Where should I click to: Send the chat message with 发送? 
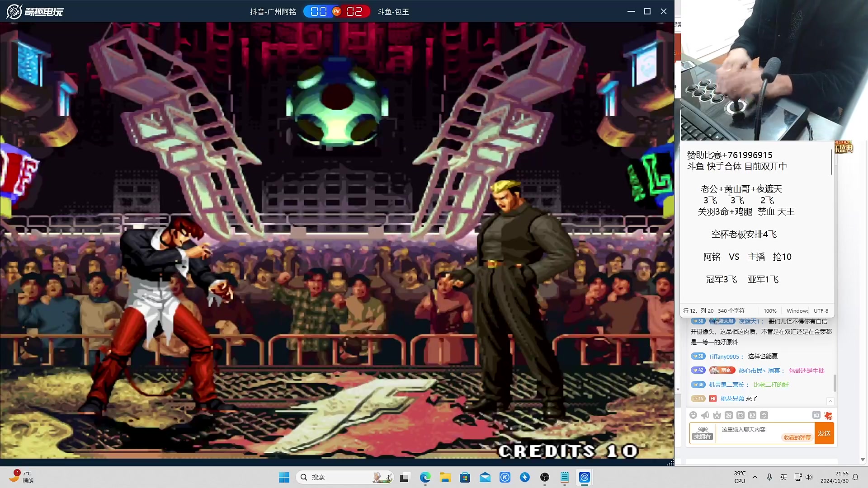pyautogui.click(x=824, y=433)
